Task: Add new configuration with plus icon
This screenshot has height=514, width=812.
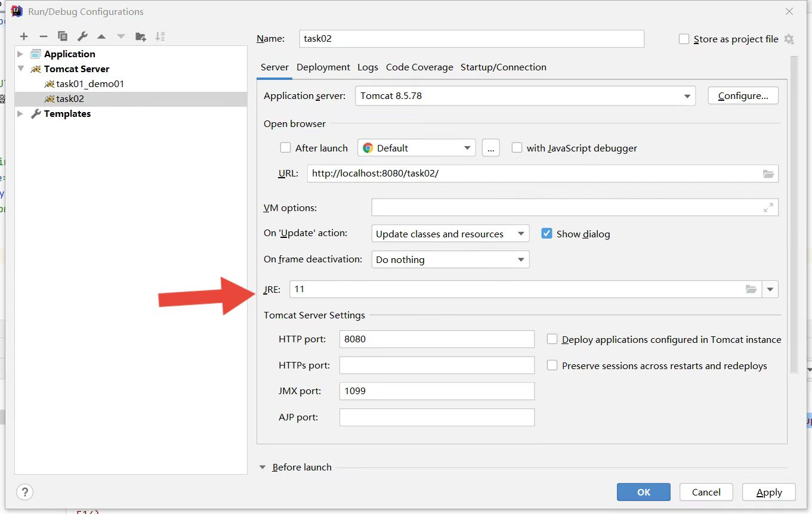Action: (x=24, y=36)
